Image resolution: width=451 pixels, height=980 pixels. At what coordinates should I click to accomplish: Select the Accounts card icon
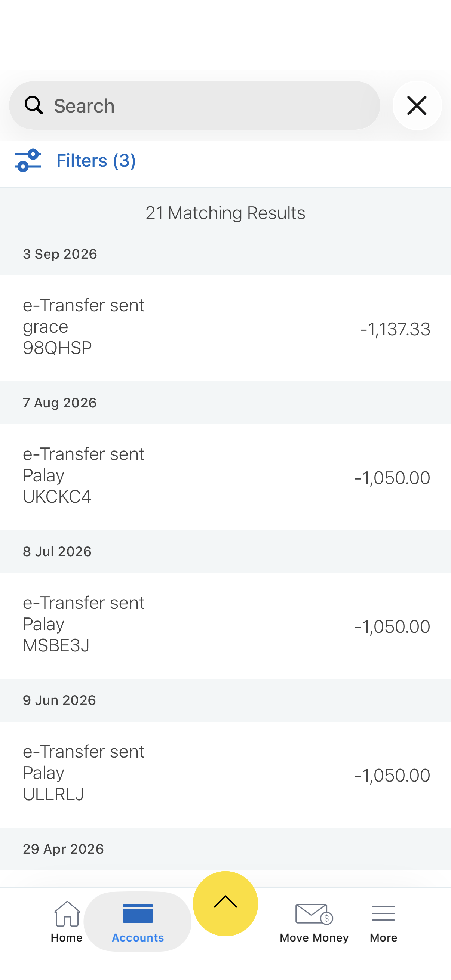138,913
